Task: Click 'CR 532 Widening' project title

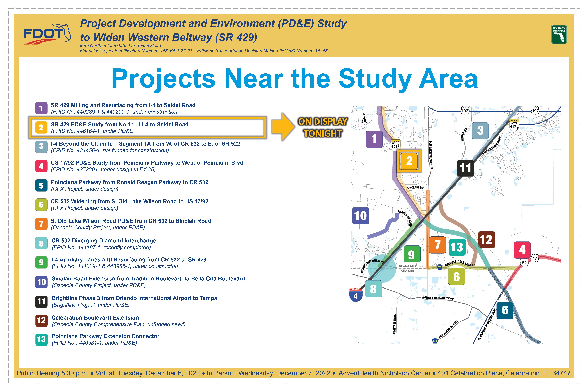Action: coord(130,201)
